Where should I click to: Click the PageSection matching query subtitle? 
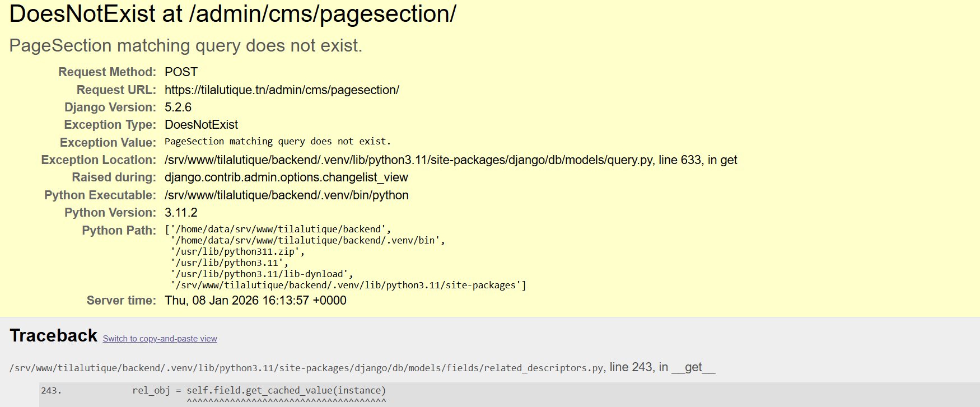point(185,45)
